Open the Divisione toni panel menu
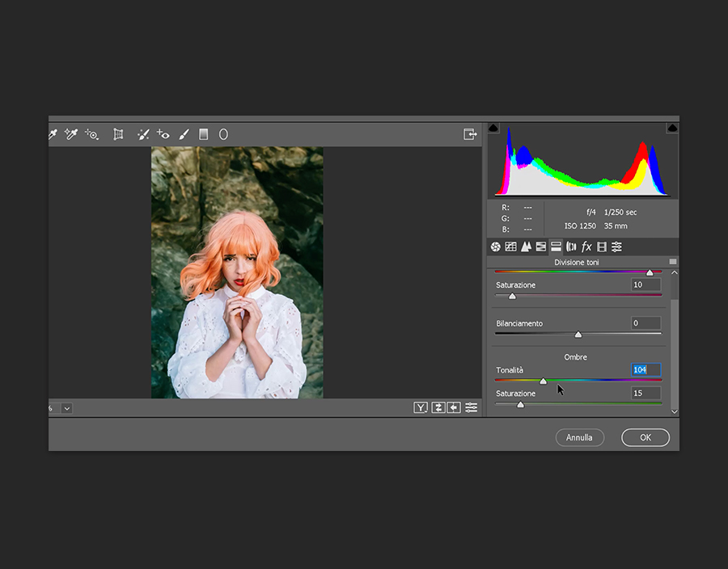The width and height of the screenshot is (728, 569). point(672,262)
